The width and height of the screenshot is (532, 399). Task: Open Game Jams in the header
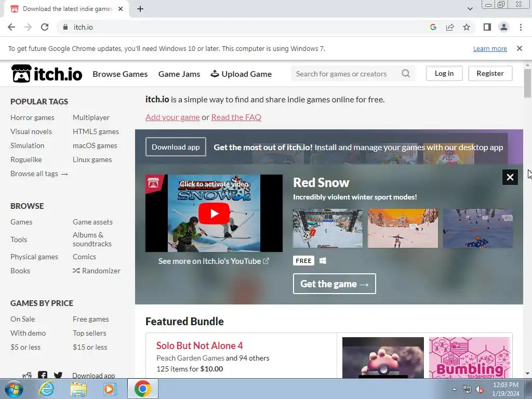pyautogui.click(x=179, y=74)
